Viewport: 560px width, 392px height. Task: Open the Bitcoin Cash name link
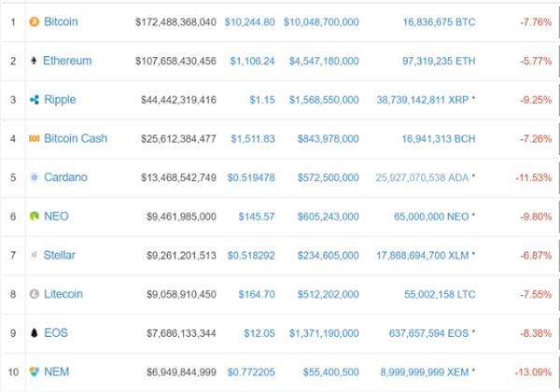[76, 138]
